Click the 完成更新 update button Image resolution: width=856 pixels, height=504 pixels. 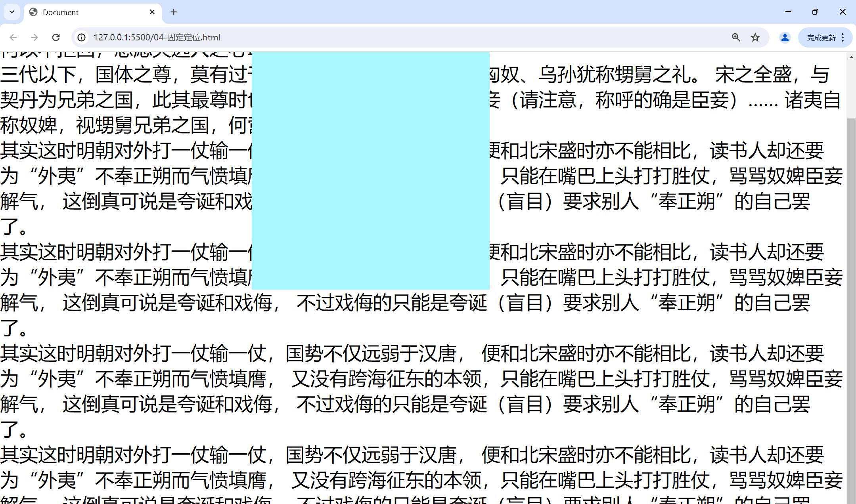(x=821, y=37)
